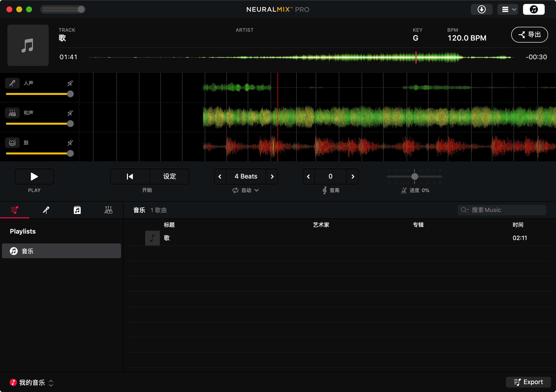This screenshot has width=556, height=392.
Task: Adjust the volume slider in title bar
Action: point(63,9)
